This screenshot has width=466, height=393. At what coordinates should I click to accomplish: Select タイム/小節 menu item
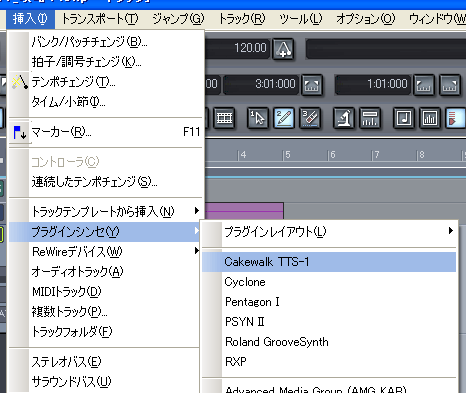106,102
